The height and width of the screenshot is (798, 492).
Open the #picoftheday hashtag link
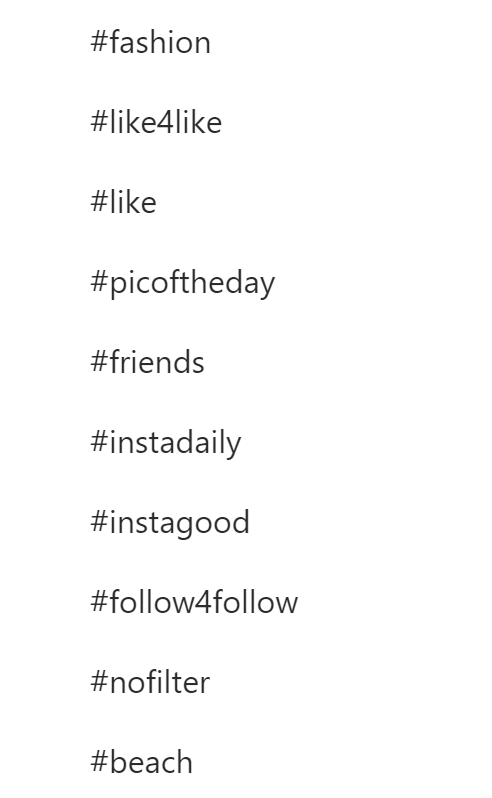[183, 283]
